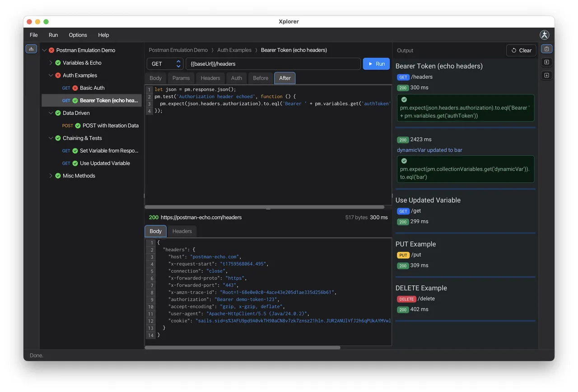Click the PUT badge next to /put

click(403, 255)
